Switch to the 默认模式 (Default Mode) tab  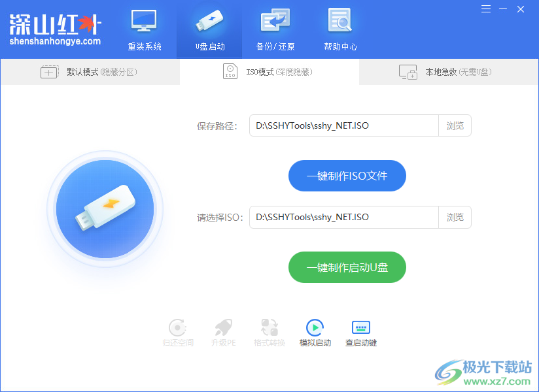pos(90,72)
